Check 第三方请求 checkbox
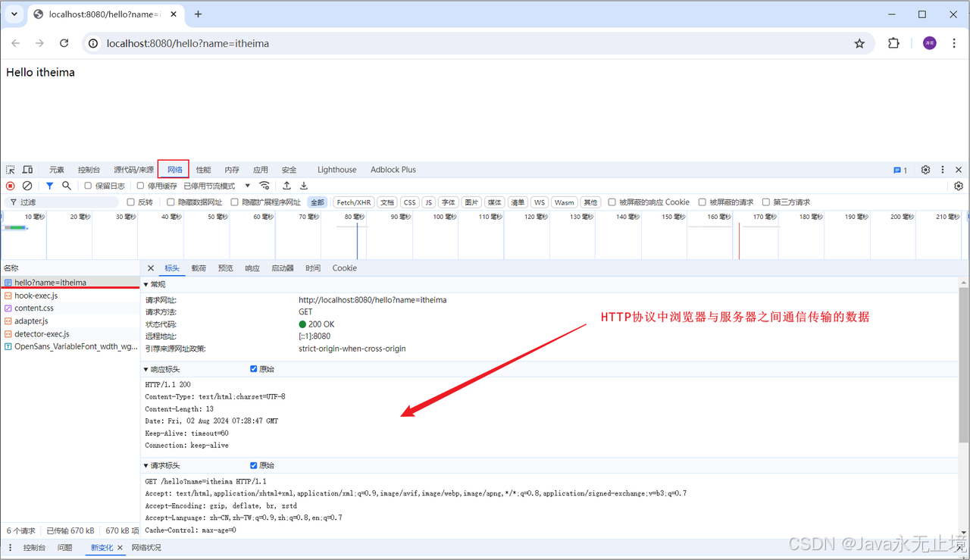 [x=766, y=202]
